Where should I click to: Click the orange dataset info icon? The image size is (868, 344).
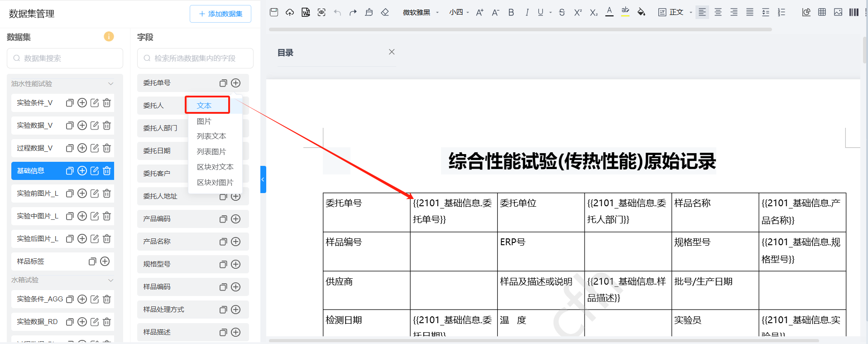click(109, 36)
